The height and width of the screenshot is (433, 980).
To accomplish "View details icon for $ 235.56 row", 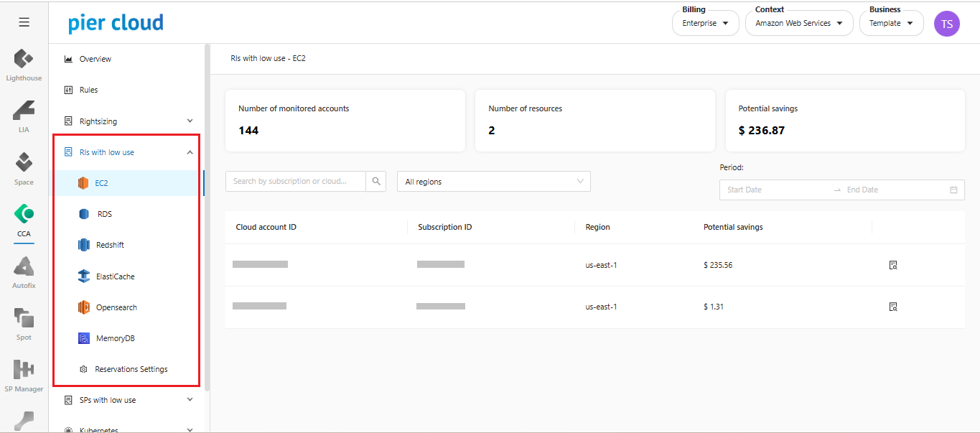I will [x=893, y=265].
